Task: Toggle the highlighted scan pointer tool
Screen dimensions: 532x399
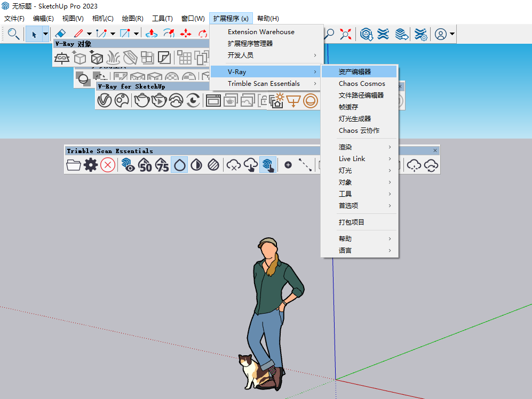Action: pyautogui.click(x=268, y=165)
